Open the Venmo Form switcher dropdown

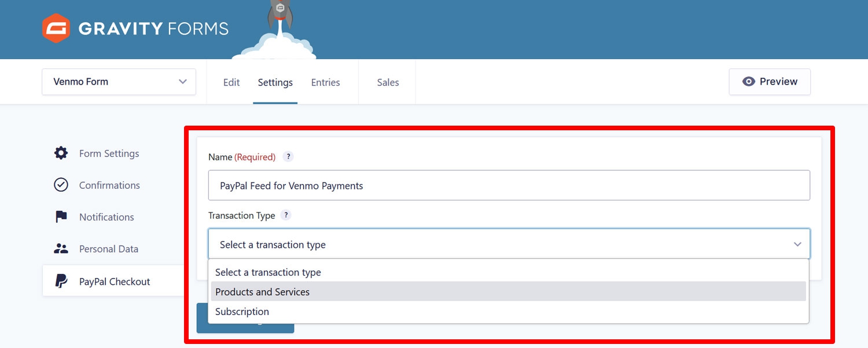tap(119, 82)
